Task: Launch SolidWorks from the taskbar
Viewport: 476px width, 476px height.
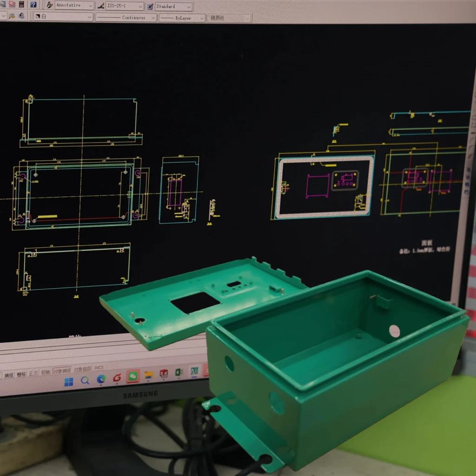Action: [164, 374]
